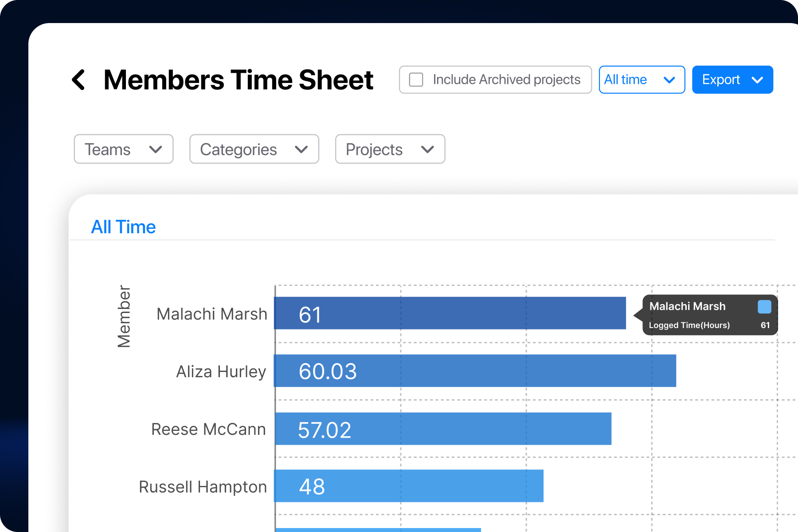Open the Projects filter dropdown
This screenshot has width=798, height=532.
point(390,149)
